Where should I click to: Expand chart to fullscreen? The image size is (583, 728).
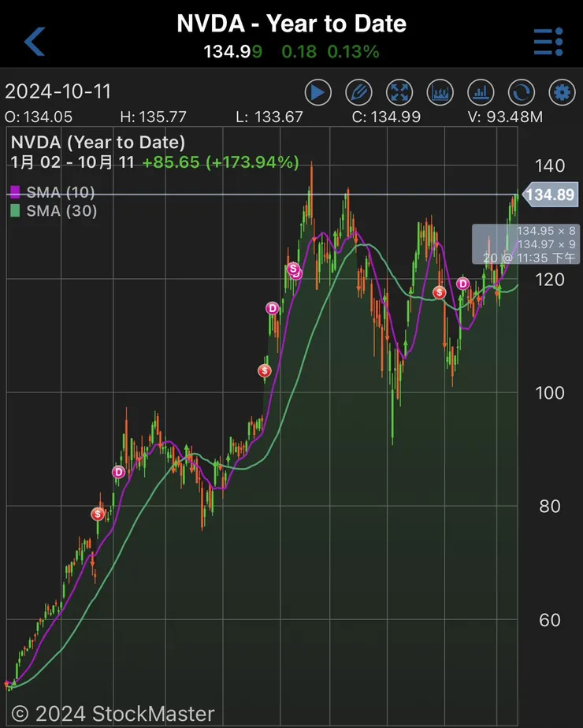coord(399,92)
